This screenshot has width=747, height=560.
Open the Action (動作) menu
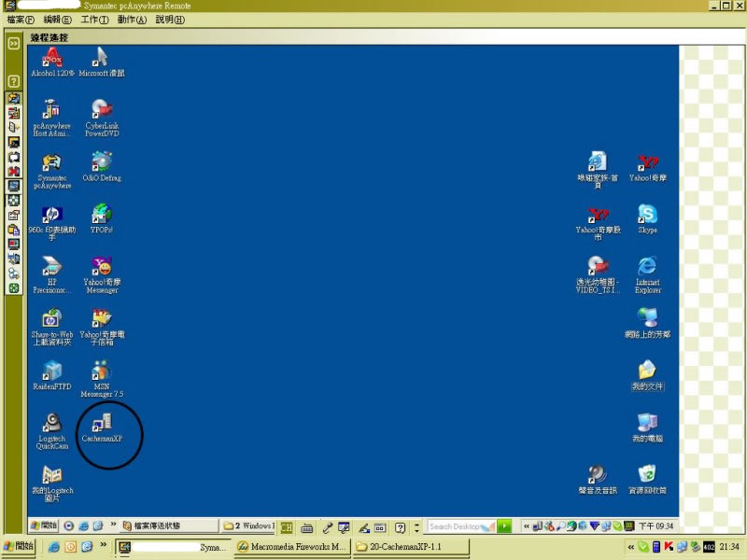coord(132,20)
